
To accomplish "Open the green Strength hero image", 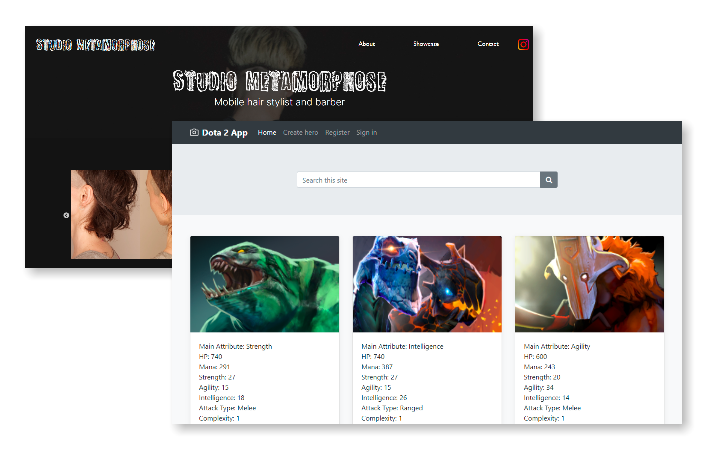I will tap(264, 284).
